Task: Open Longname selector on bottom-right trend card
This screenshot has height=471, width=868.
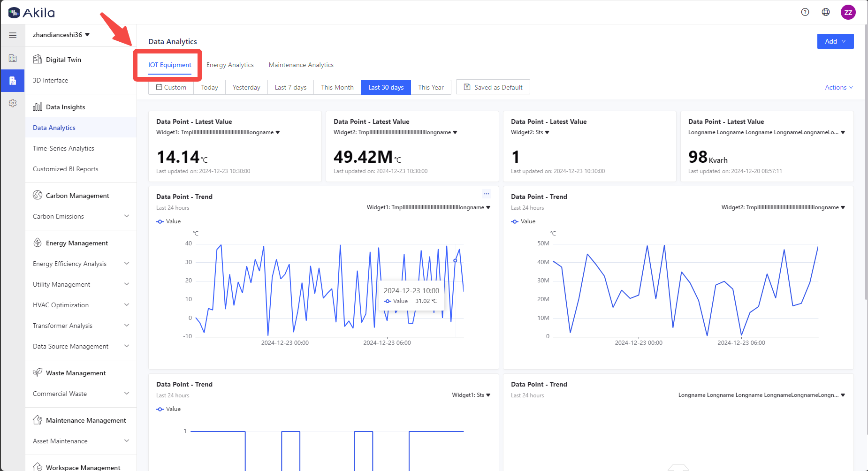Action: [762, 395]
